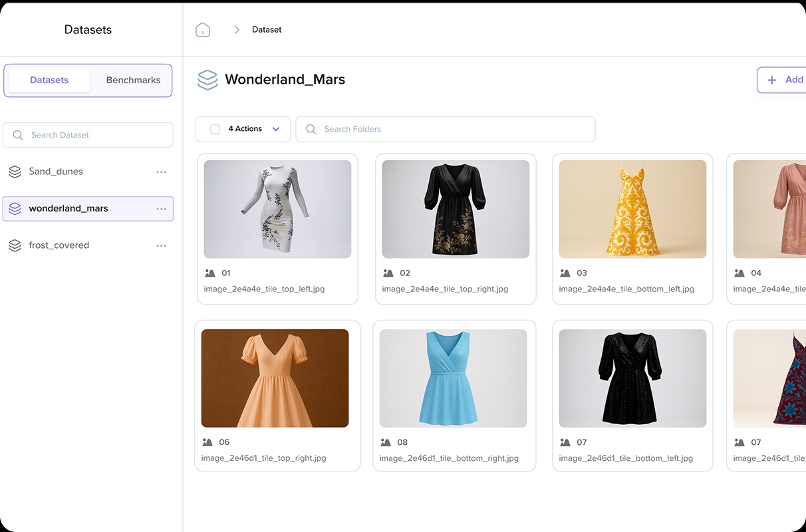Open the three-dot menu for frost_covered
The width and height of the screenshot is (806, 532).
pos(161,245)
